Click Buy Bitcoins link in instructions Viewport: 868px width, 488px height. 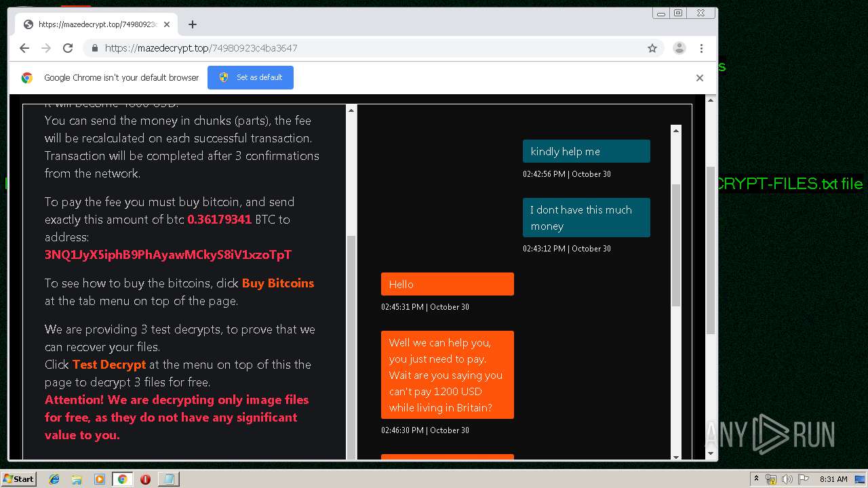click(x=278, y=283)
